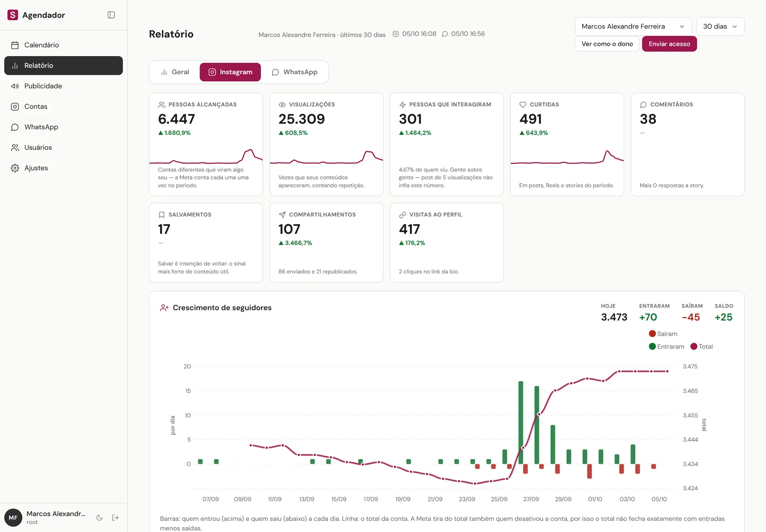
Task: Toggle the Entraram legend series
Action: [666, 347]
